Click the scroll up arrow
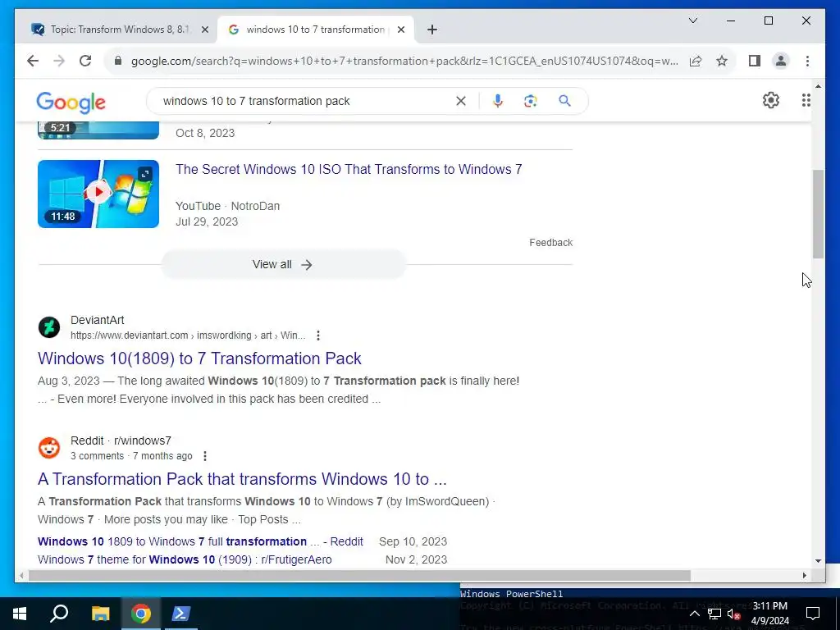 point(818,85)
